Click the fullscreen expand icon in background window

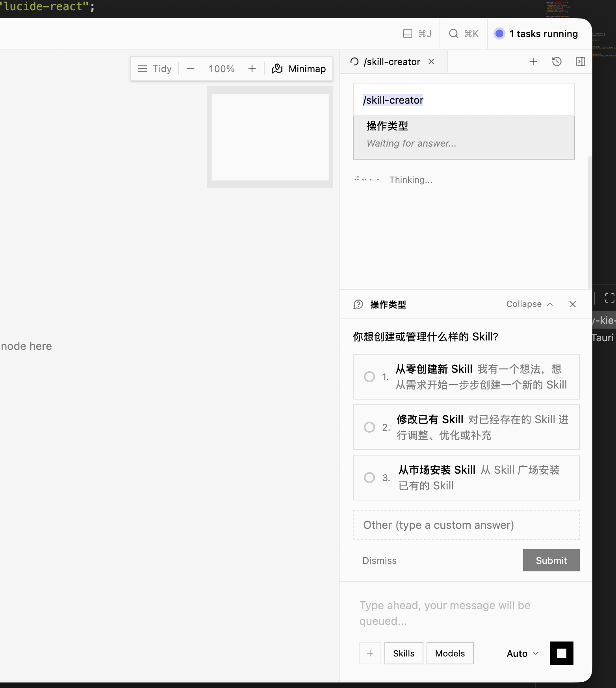609,298
